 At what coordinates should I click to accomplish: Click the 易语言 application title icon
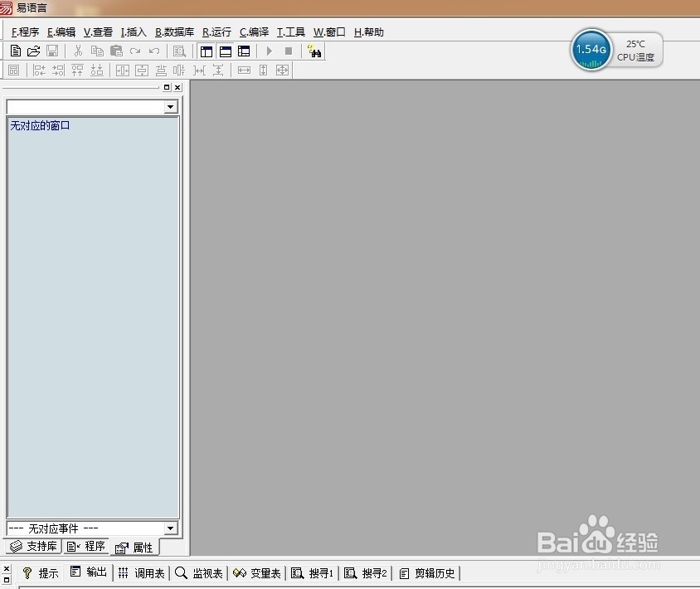(x=6, y=7)
